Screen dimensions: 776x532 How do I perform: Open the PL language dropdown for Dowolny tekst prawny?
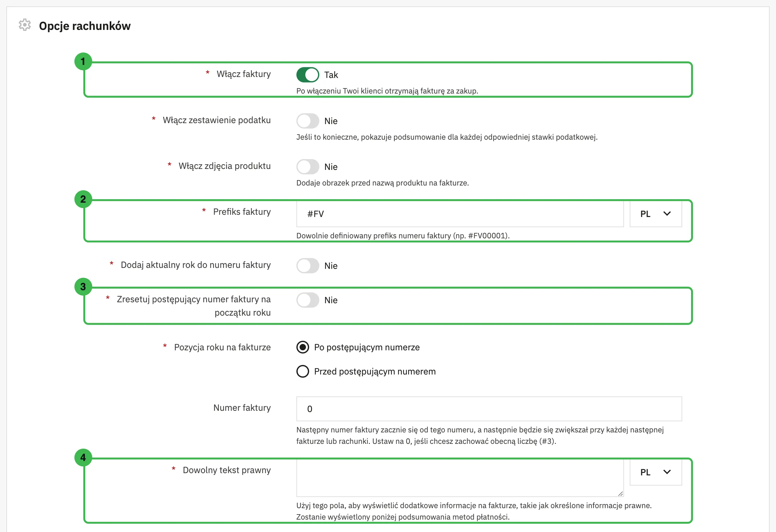coord(655,472)
